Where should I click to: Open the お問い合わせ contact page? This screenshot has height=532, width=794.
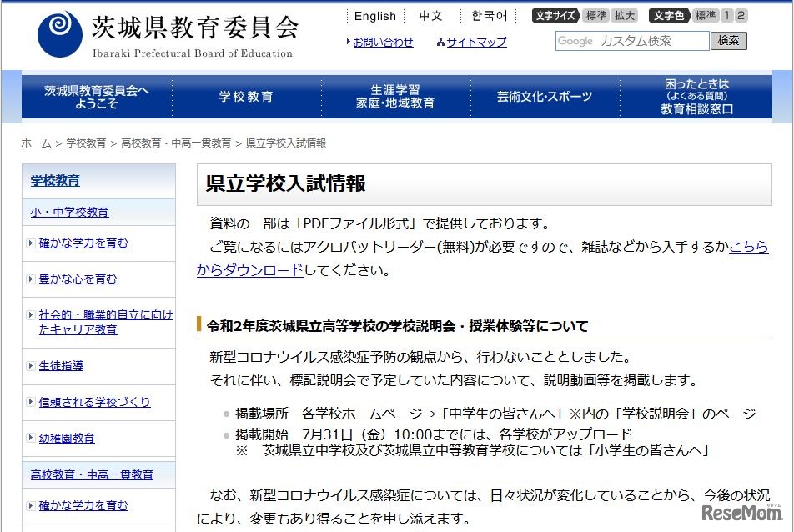coord(384,42)
